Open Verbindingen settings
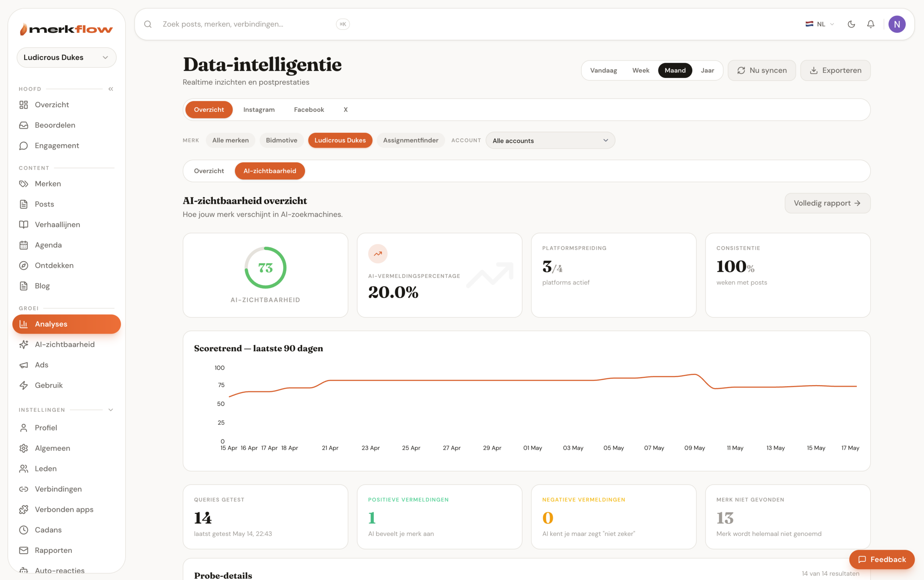924x580 pixels. 66,489
